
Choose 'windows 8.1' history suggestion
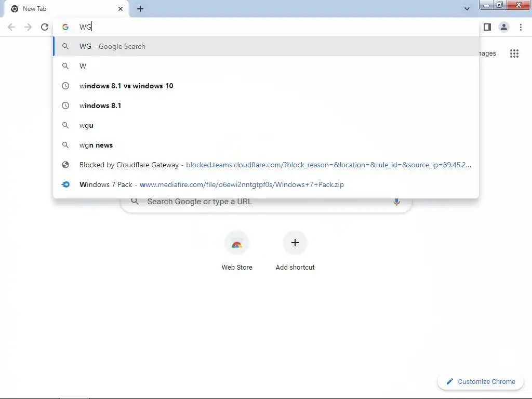pyautogui.click(x=266, y=105)
